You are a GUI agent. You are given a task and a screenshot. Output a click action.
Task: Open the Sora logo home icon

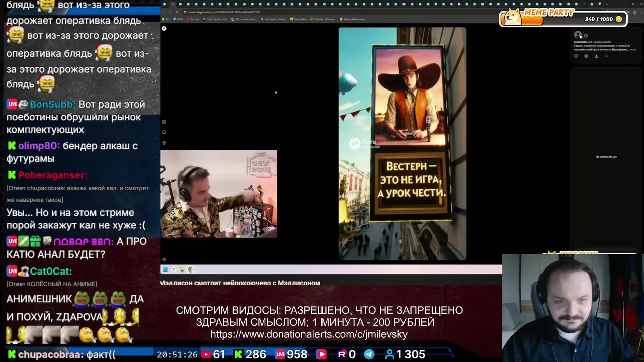coord(164,28)
